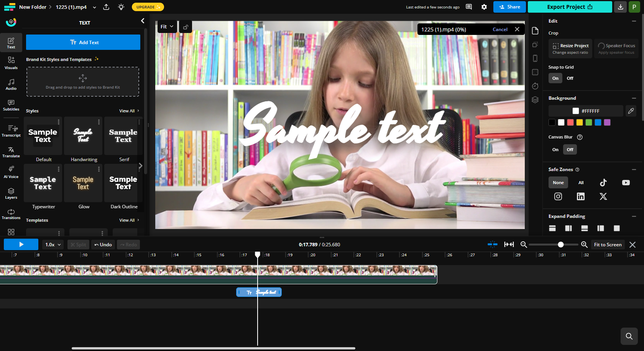Turn Canvas Blur Off

[x=570, y=150]
